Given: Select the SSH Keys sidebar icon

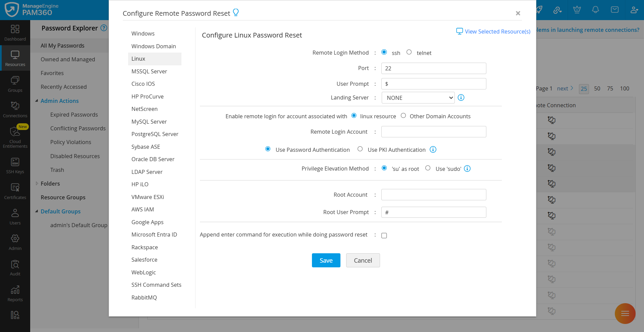Looking at the screenshot, I should click(x=15, y=164).
